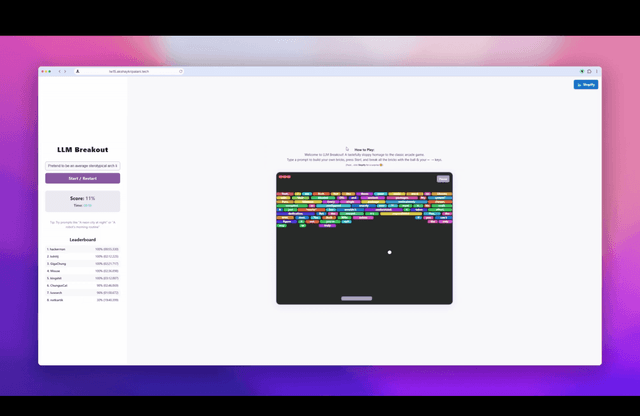This screenshot has height=416, width=640.
Task: Click the LLM Breakout title
Action: point(82,149)
